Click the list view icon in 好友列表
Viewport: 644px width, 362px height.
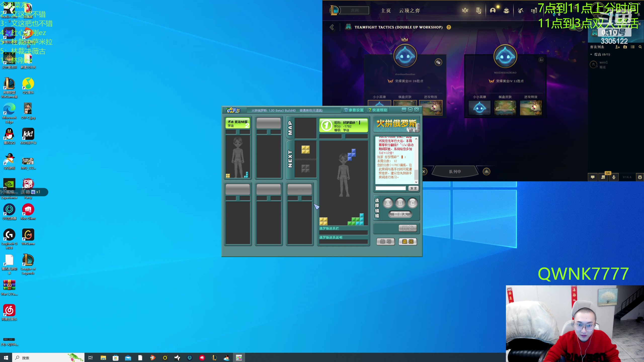tap(633, 47)
